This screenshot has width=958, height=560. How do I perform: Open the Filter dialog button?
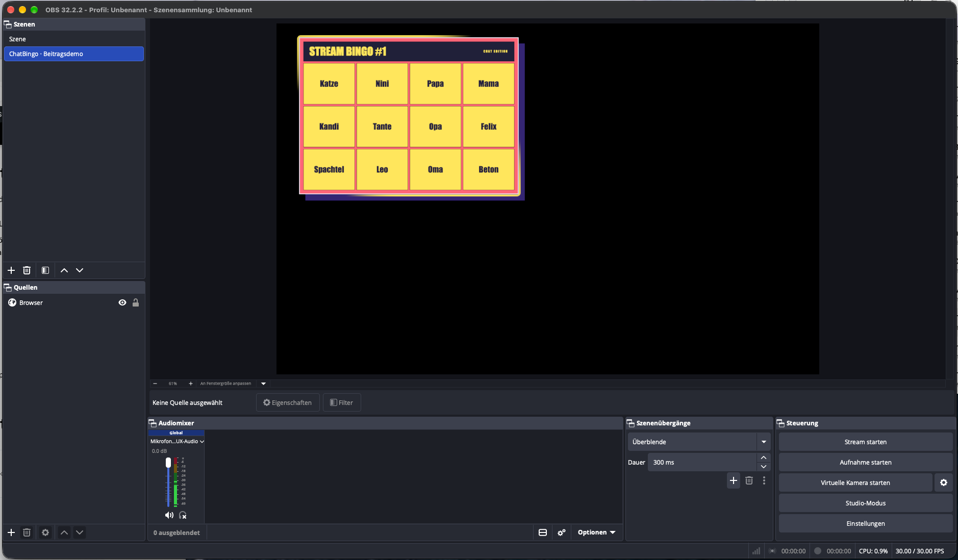pos(342,402)
